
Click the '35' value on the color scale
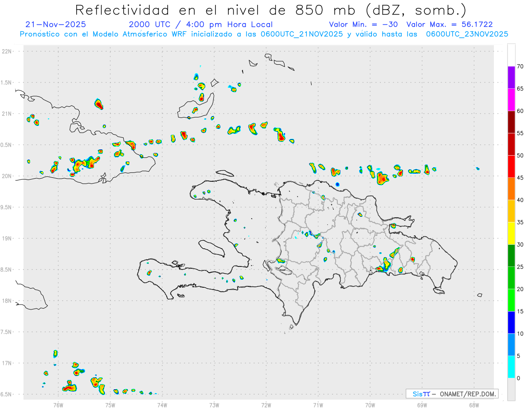(x=520, y=222)
